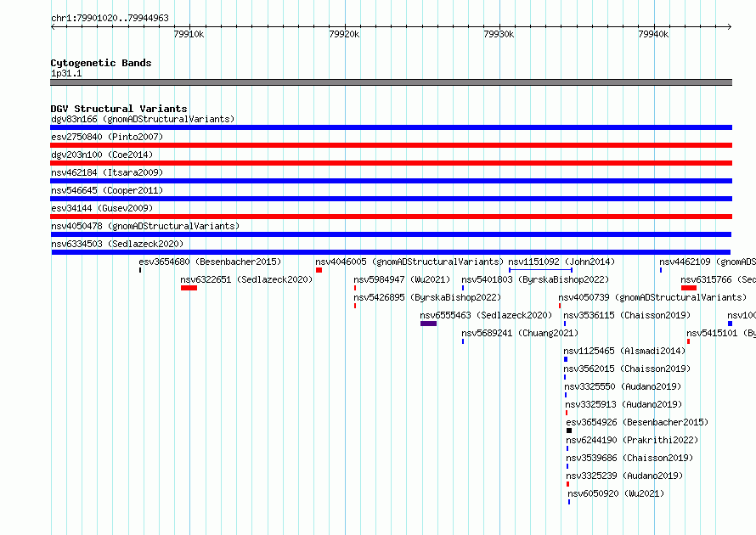Click purple block under nsv6555463
Viewport: 756px width, 535px height.
(428, 324)
